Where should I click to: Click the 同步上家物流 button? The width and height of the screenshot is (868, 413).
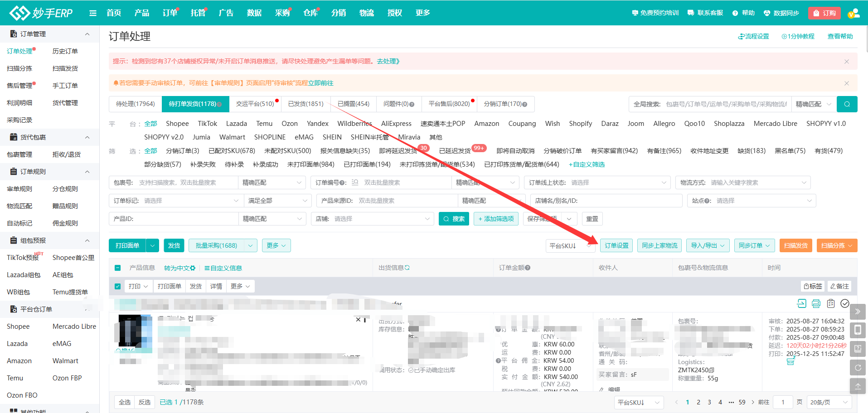coord(659,245)
